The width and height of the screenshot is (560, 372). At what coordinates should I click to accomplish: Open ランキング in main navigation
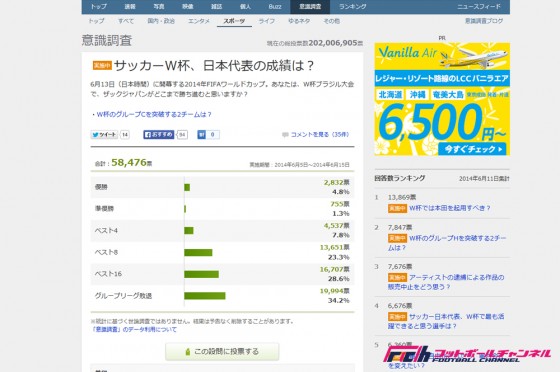click(352, 6)
